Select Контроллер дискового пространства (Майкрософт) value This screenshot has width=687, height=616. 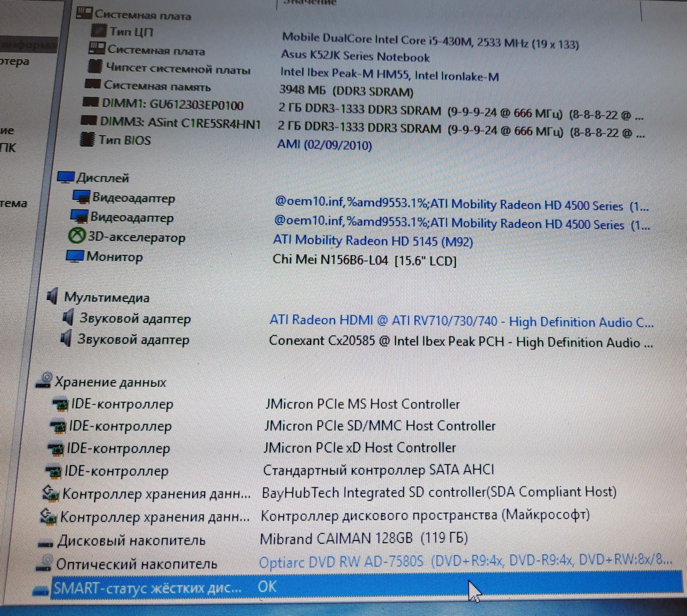(425, 515)
